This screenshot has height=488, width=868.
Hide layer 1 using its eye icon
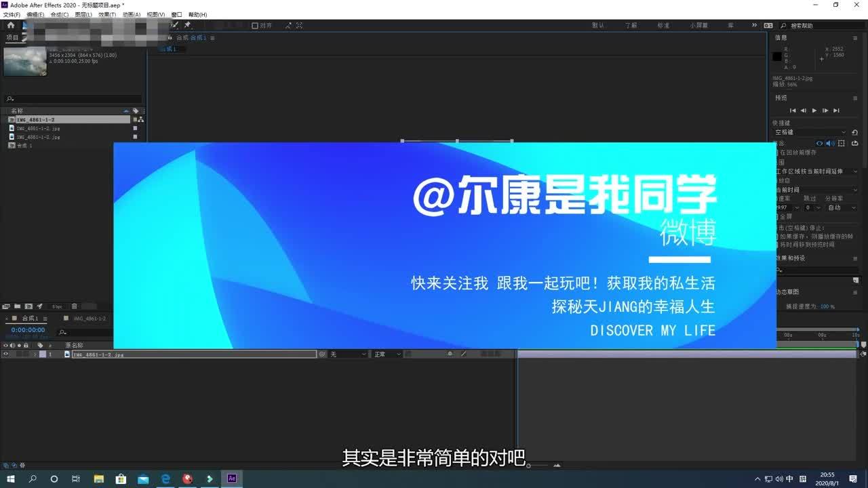tap(5, 354)
